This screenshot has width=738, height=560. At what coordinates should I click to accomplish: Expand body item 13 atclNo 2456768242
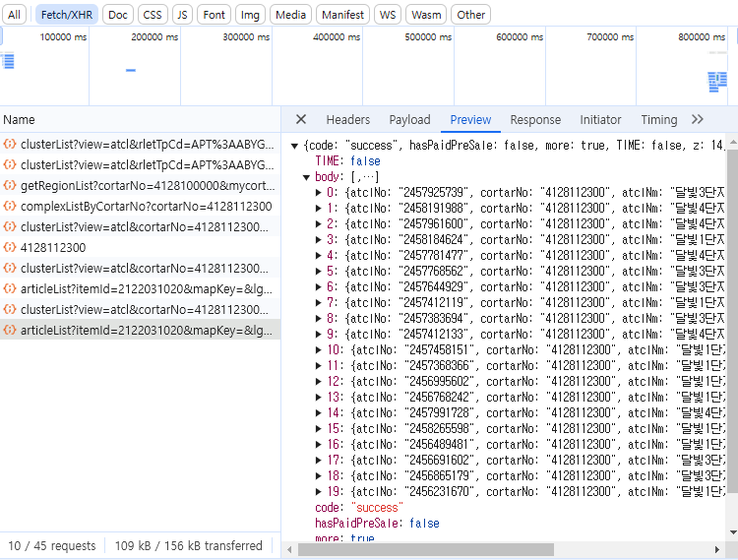click(x=319, y=398)
